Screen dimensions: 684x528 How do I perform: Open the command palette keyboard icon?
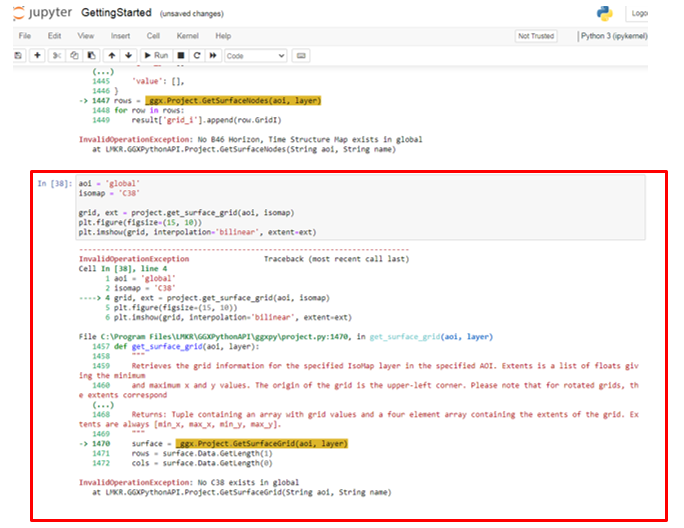click(x=301, y=56)
